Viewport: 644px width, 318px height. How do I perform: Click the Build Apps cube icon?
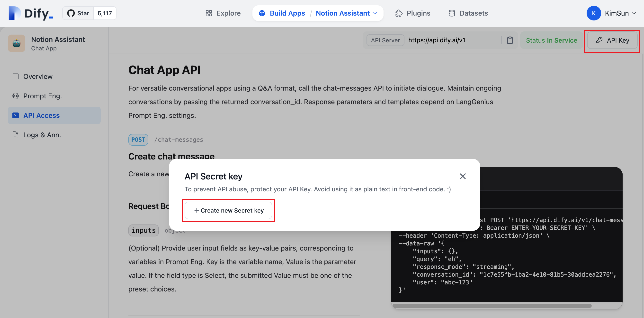coord(262,13)
